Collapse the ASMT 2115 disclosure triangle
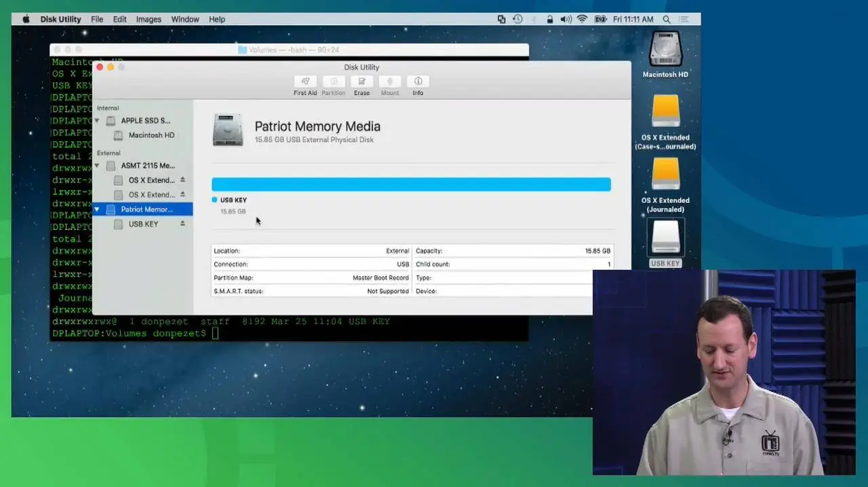The width and height of the screenshot is (868, 487). (97, 165)
